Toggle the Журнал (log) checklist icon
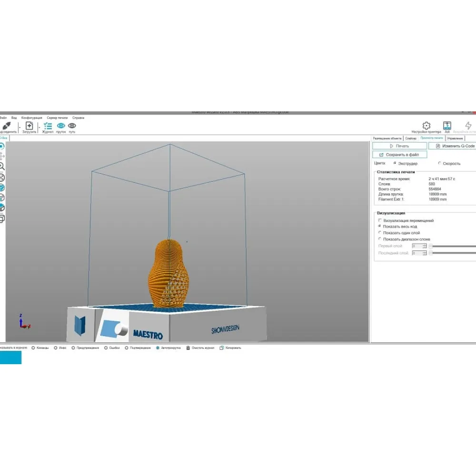Screen dimensions: 476x476 (x=48, y=125)
